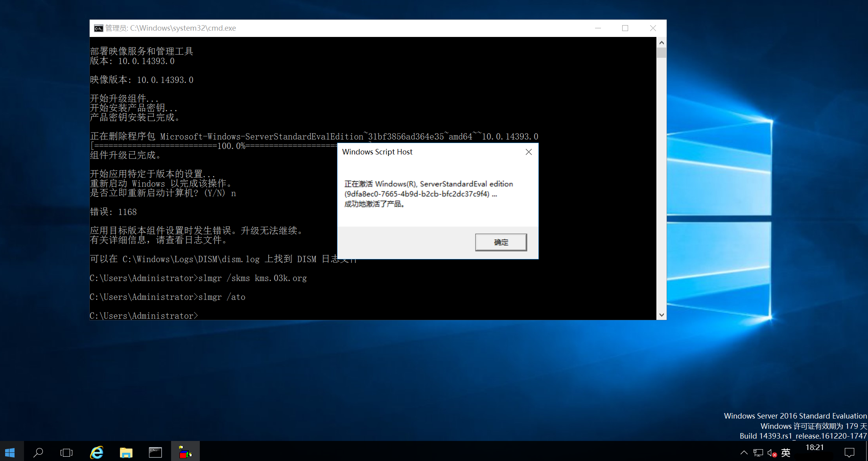Viewport: 868px width, 461px height.
Task: Maximize the cmd.exe window
Action: [x=625, y=28]
